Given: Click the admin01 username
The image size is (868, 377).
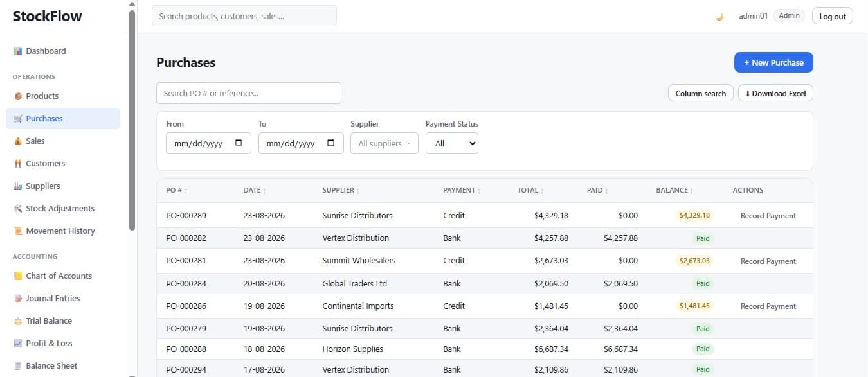Looking at the screenshot, I should tap(754, 16).
